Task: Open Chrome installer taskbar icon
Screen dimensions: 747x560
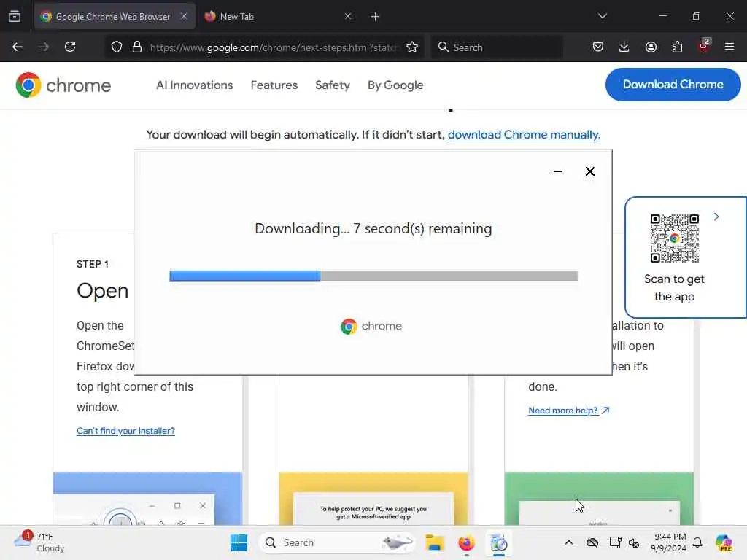Action: tap(498, 542)
